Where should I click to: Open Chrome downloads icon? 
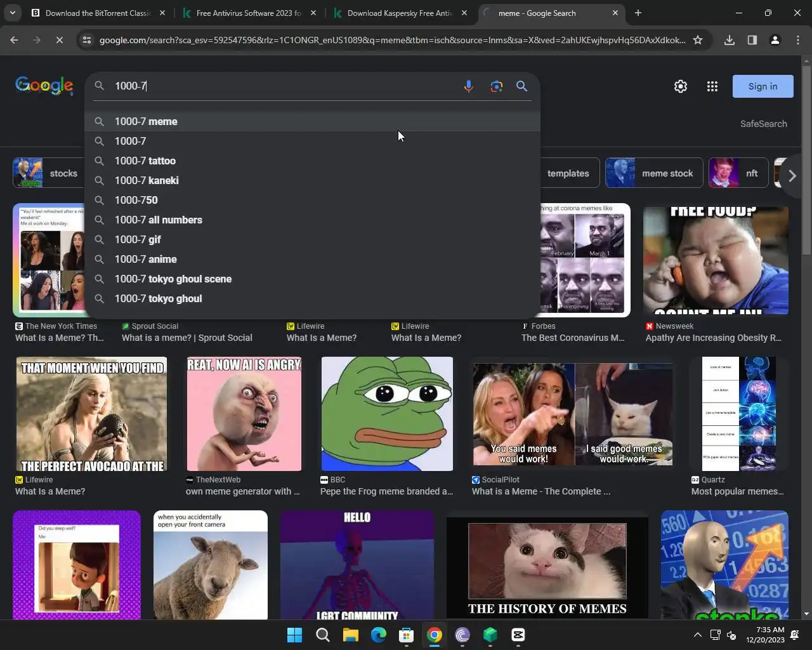coord(730,40)
